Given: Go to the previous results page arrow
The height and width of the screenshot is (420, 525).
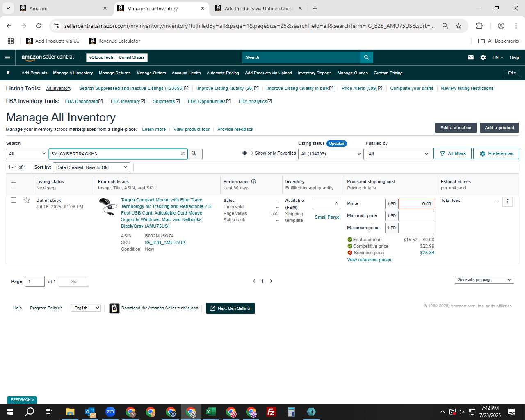Looking at the screenshot, I should click(254, 281).
